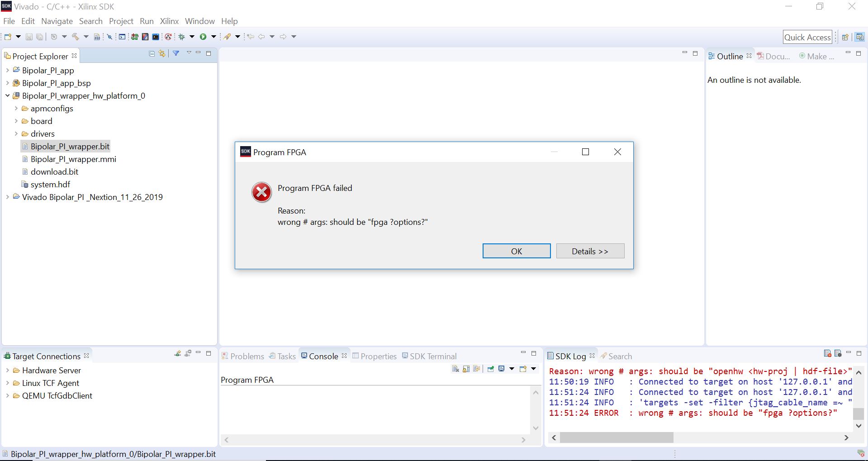The height and width of the screenshot is (461, 868).
Task: Click the log settings gear icon in SDK Log
Action: pyautogui.click(x=838, y=353)
